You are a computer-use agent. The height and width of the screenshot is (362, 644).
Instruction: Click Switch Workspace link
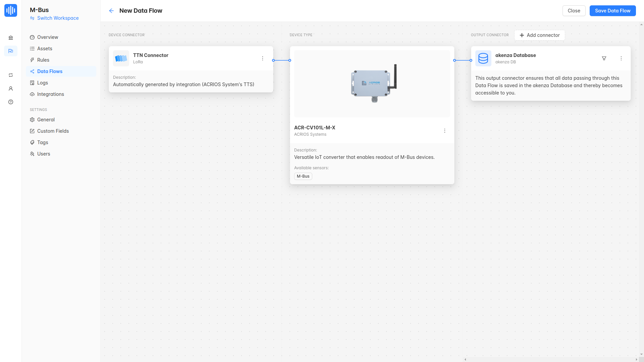(x=58, y=18)
